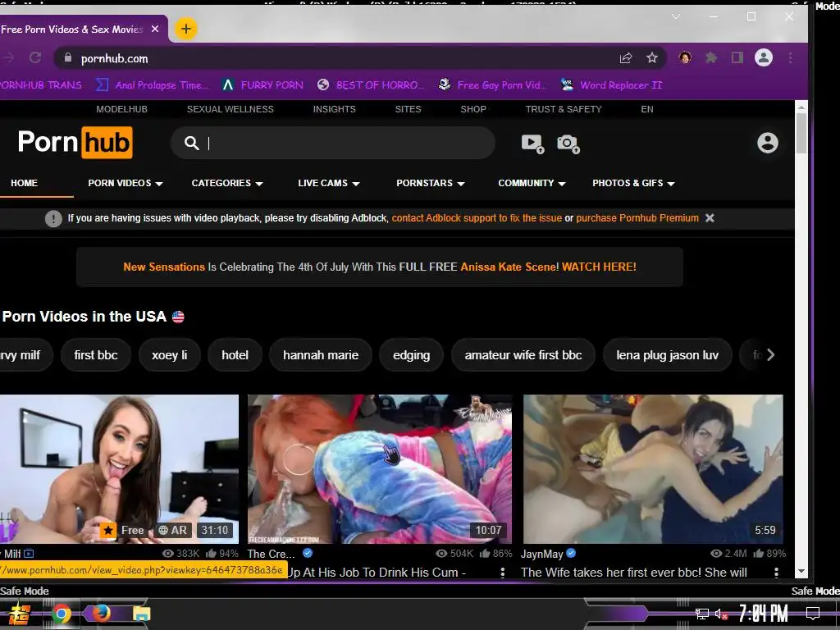Viewport: 840px width, 630px height.
Task: Open the network tray icon
Action: (702, 614)
